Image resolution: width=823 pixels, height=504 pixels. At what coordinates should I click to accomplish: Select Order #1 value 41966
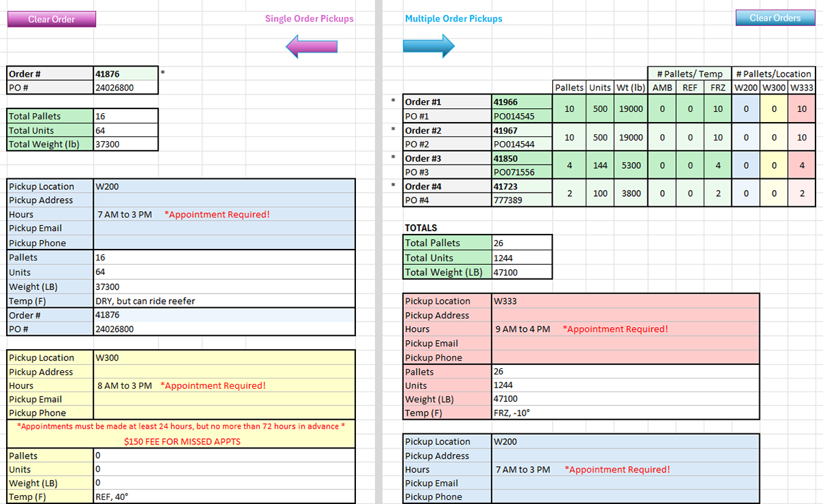point(522,102)
